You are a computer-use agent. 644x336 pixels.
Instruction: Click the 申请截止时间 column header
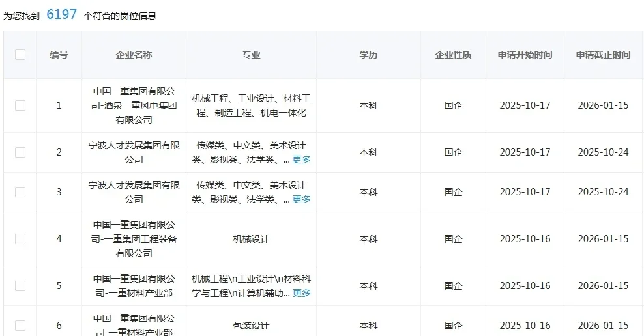click(x=603, y=55)
